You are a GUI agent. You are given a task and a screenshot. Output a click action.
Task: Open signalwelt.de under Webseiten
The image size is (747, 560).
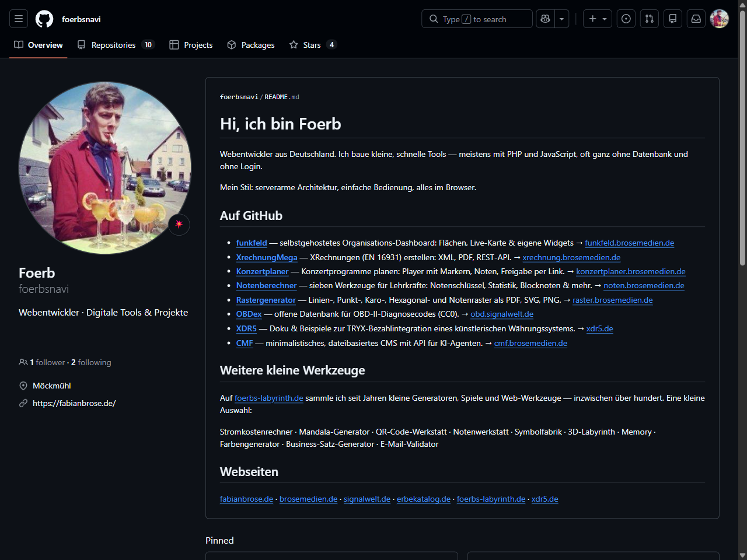click(367, 499)
